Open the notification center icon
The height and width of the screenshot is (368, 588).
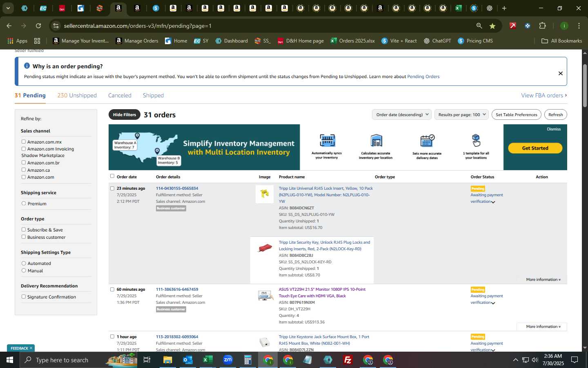point(575,360)
